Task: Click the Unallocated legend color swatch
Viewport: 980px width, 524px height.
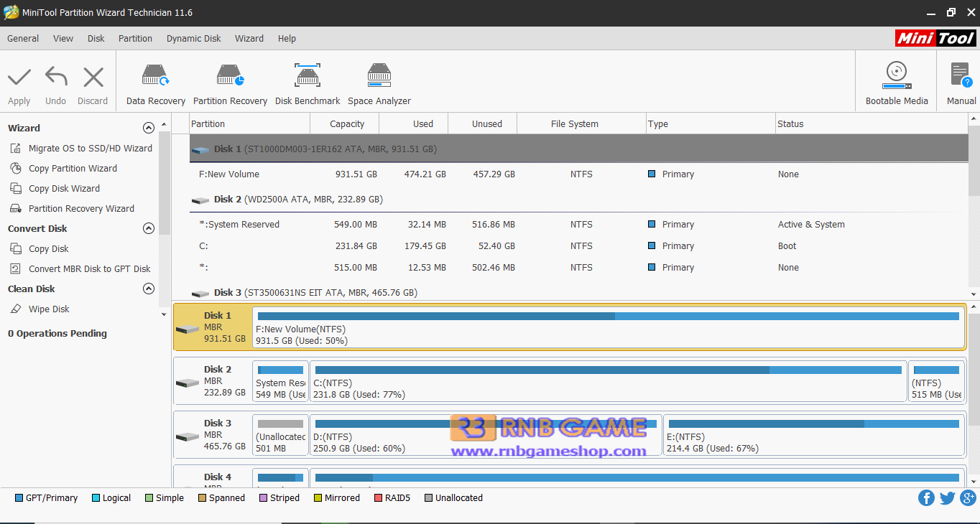Action: pos(429,498)
